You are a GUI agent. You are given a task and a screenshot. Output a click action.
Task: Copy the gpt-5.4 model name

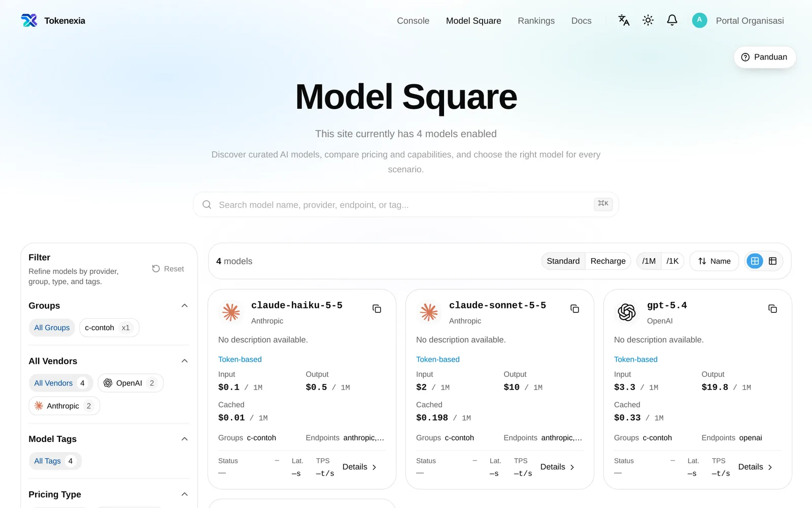pos(772,309)
